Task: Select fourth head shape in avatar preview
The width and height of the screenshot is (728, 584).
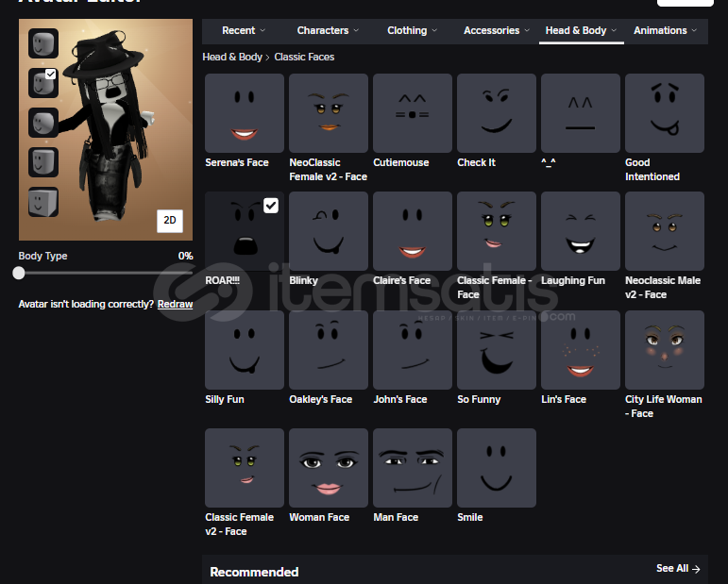Action: (43, 162)
